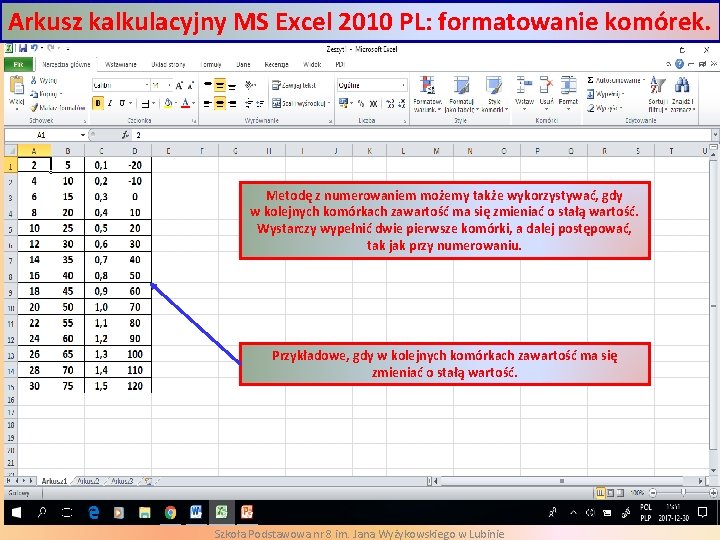
Task: Toggle Bold formatting button
Action: (98, 103)
